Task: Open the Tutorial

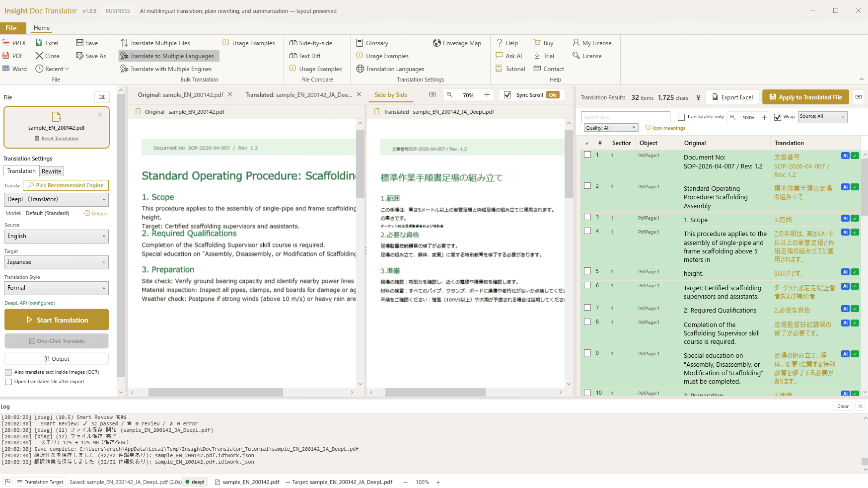Action: tap(510, 69)
